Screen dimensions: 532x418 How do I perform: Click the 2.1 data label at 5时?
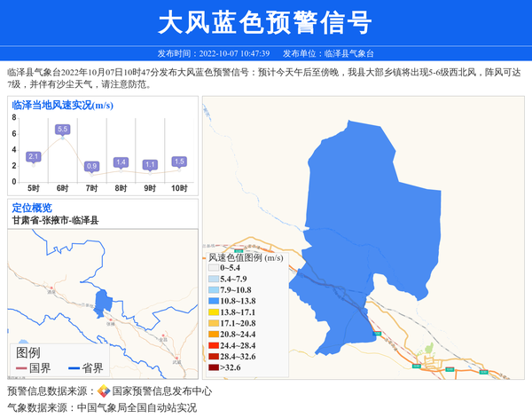(x=34, y=157)
